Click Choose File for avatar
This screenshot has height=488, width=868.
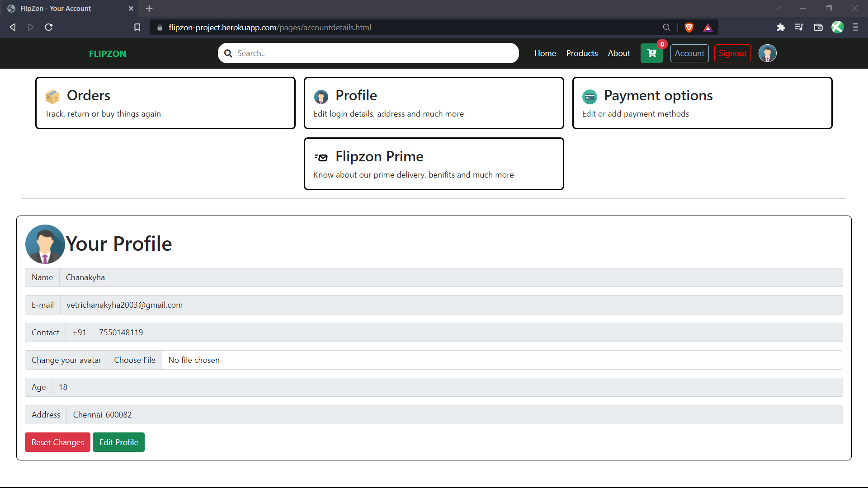[134, 360]
